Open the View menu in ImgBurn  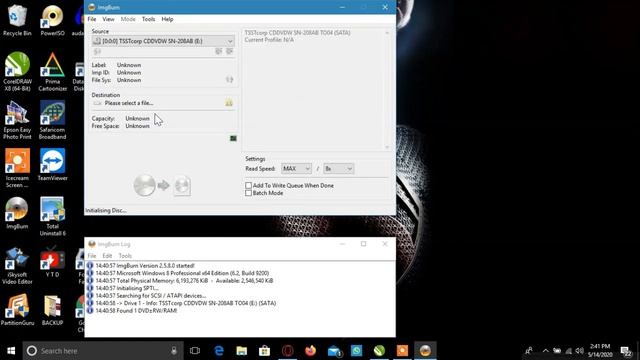(x=108, y=19)
